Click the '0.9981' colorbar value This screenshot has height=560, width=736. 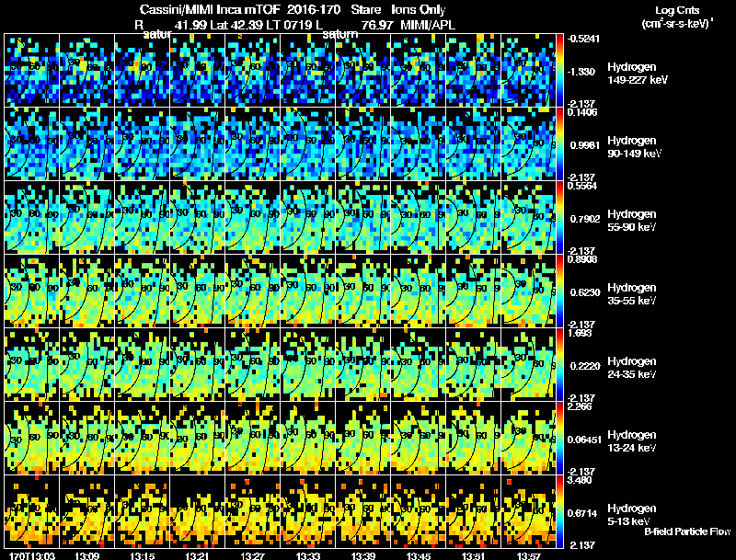click(585, 145)
